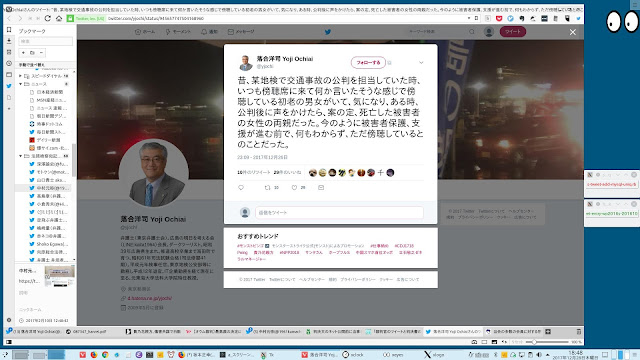Open the Notes panel icon in sidebar
The height and width of the screenshot is (360, 640).
[9, 52]
